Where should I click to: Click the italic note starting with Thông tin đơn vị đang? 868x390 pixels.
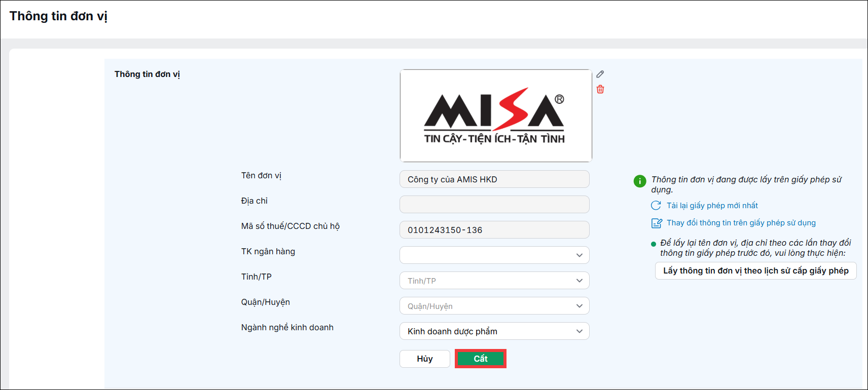click(x=746, y=184)
